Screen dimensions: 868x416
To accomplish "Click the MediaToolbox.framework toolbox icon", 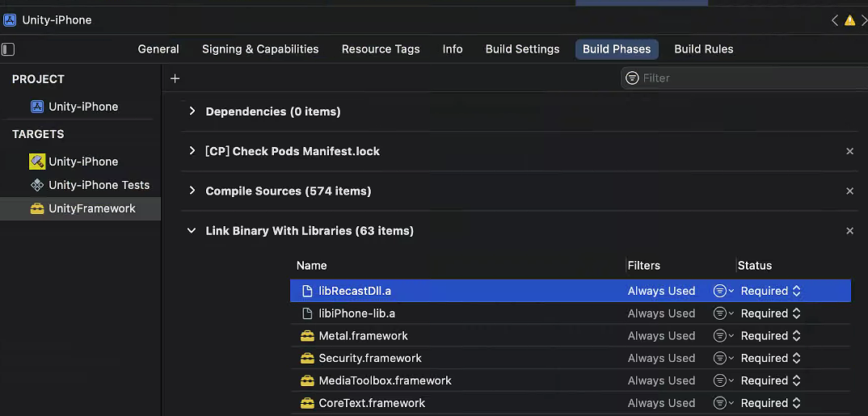I will tap(307, 380).
